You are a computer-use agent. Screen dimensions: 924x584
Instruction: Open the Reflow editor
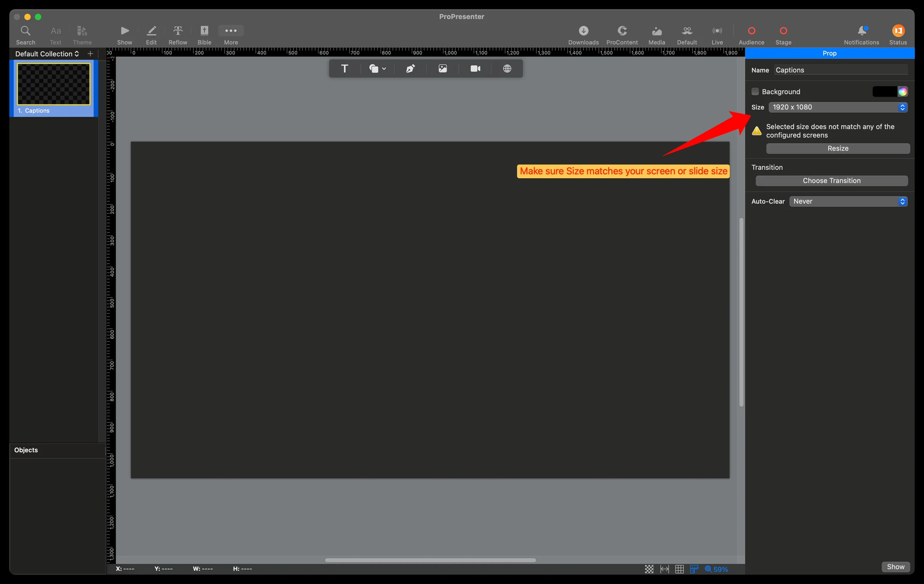pyautogui.click(x=178, y=35)
